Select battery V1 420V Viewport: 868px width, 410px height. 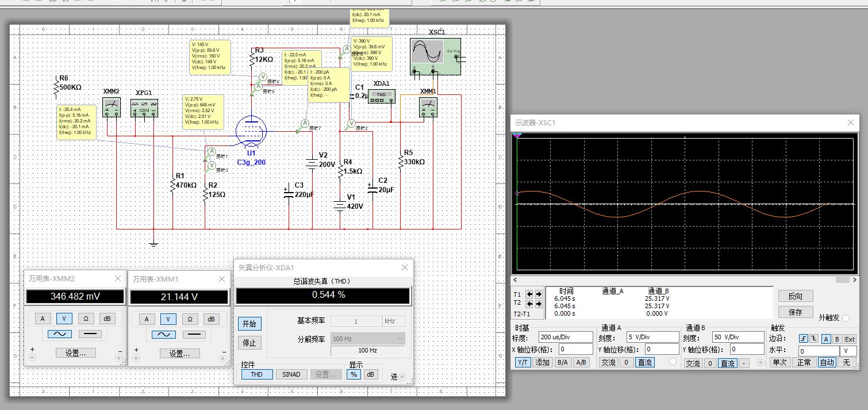[340, 205]
